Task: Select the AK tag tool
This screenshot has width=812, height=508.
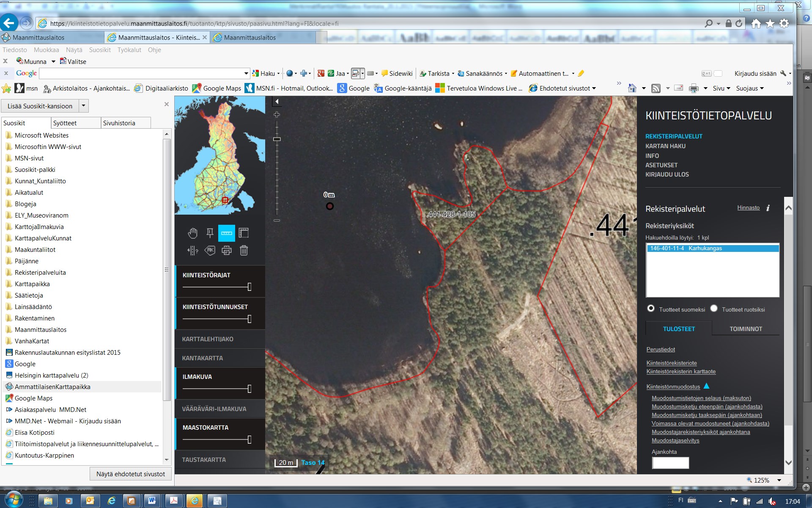Action: tap(210, 250)
